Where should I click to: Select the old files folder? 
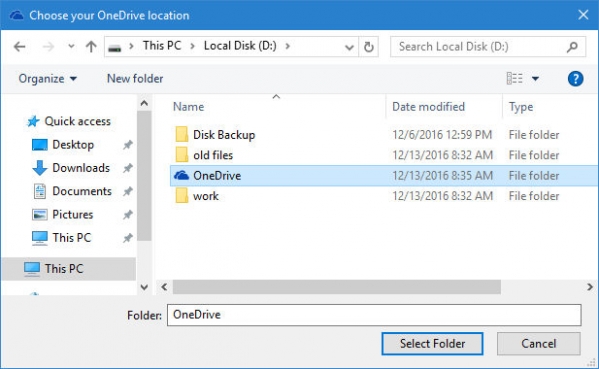tap(213, 155)
